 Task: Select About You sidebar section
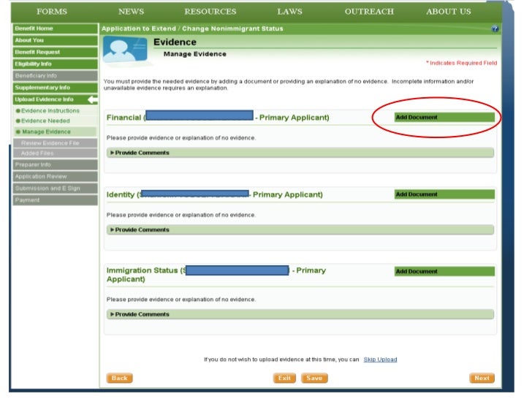[x=56, y=40]
